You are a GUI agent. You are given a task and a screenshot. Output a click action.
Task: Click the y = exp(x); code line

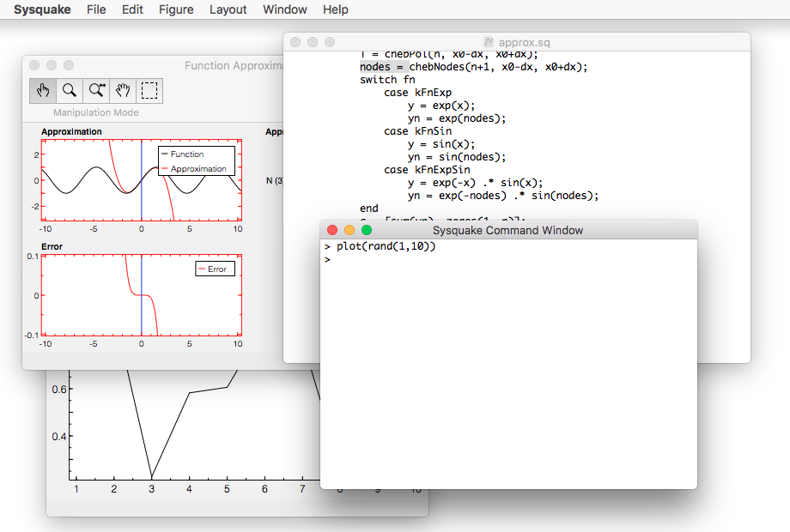441,106
